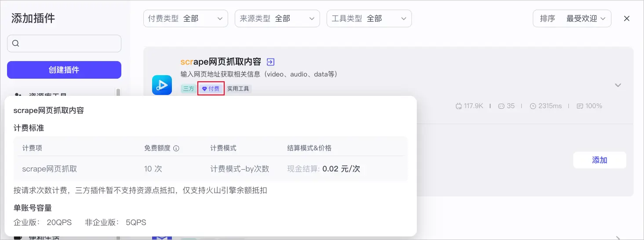This screenshot has width=644, height=240.
Task: Click the 100% success rate icon
Action: (580, 106)
